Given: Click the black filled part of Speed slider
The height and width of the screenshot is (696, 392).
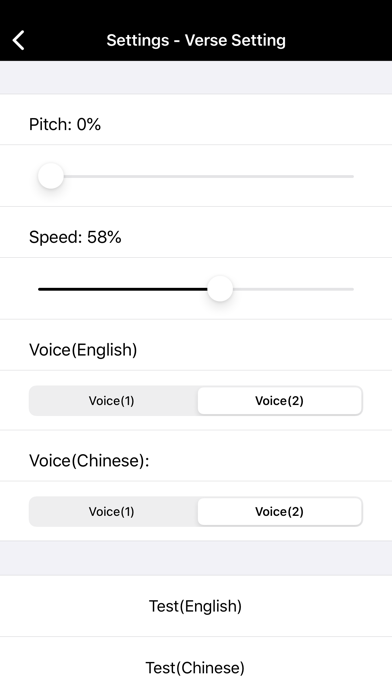Looking at the screenshot, I should pos(123,289).
